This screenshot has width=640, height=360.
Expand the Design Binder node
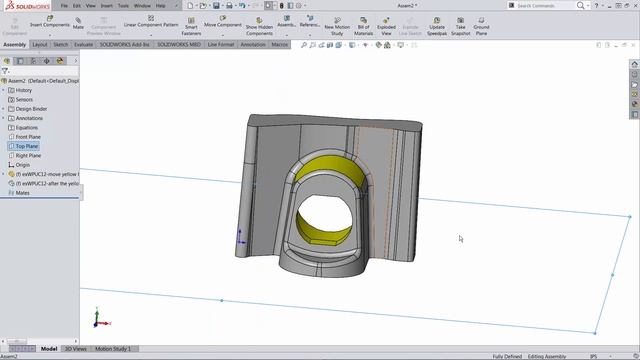3,109
